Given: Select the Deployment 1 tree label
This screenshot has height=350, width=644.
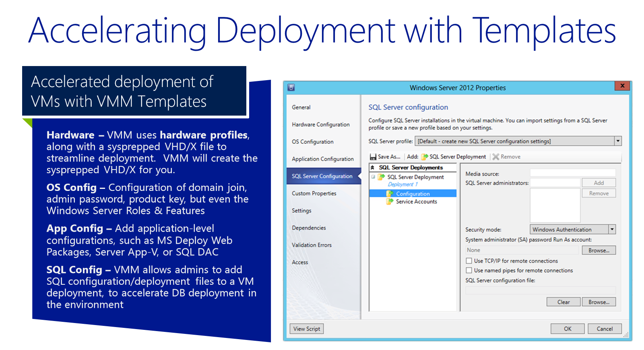Looking at the screenshot, I should click(x=403, y=184).
